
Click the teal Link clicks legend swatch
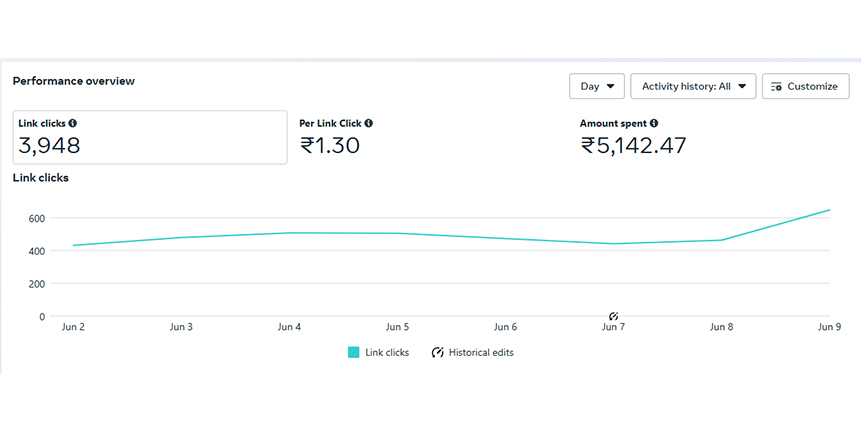pyautogui.click(x=354, y=352)
